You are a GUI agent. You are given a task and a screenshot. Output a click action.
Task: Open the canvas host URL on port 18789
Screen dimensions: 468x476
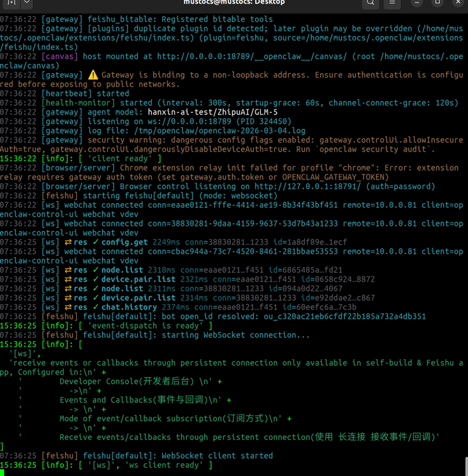(x=252, y=56)
